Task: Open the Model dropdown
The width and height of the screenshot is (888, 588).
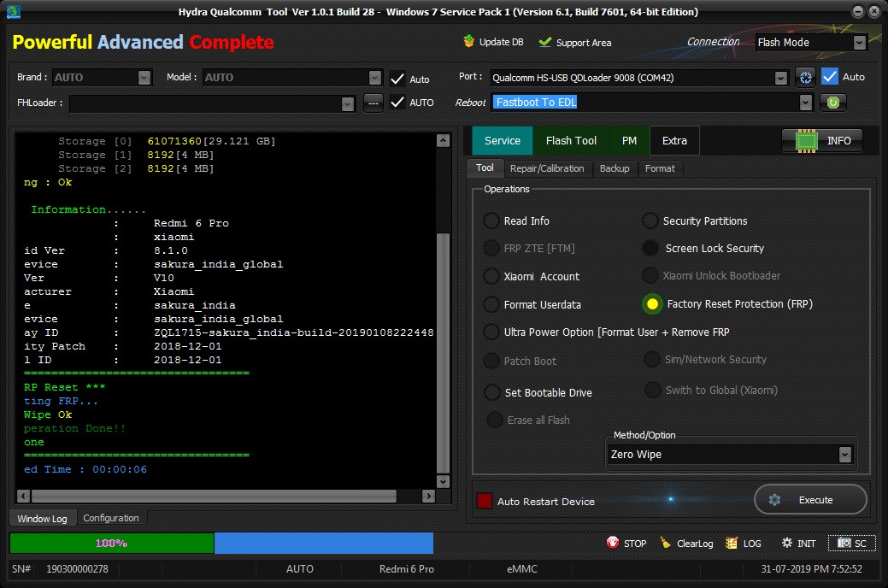Action: point(375,78)
